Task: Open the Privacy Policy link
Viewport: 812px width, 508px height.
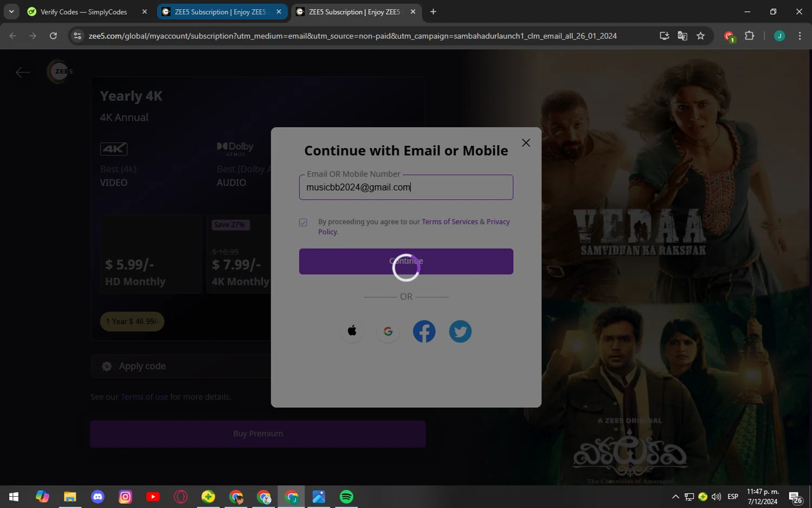Action: coord(498,222)
